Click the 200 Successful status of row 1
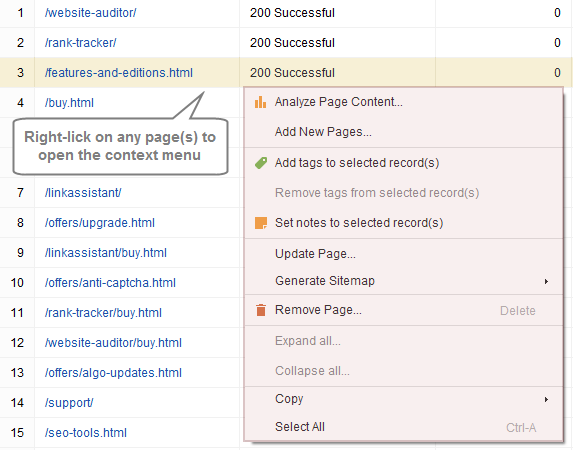Image resolution: width=573 pixels, height=450 pixels. coord(292,13)
